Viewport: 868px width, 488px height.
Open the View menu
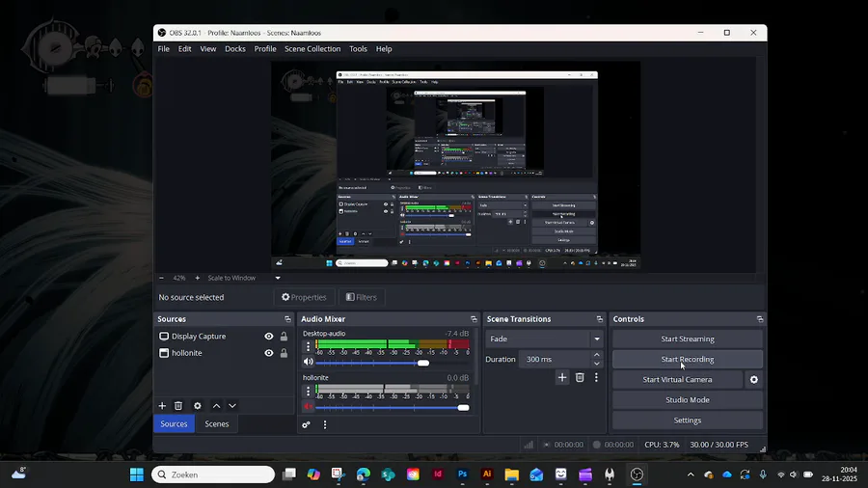[208, 48]
